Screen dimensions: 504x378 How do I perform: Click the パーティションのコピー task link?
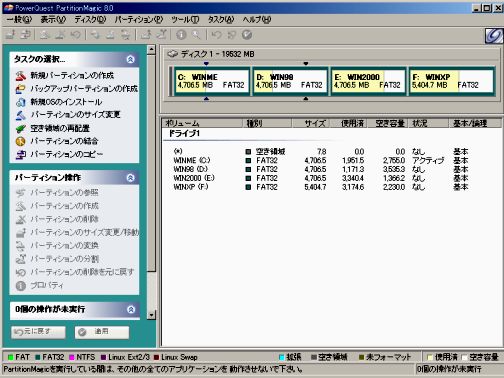point(67,154)
